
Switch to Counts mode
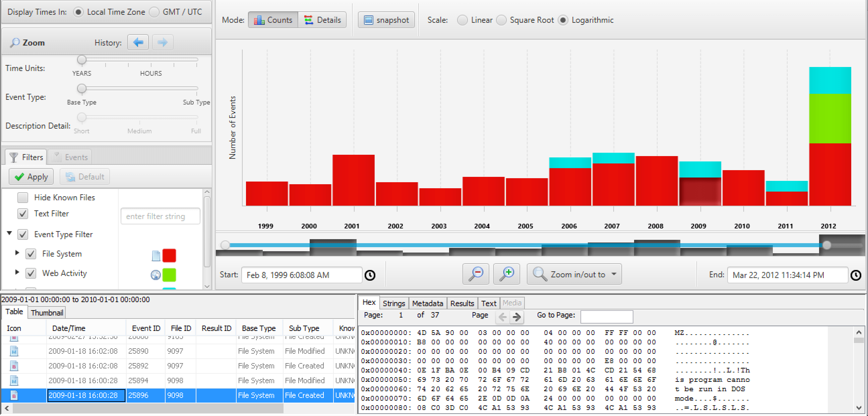pyautogui.click(x=273, y=20)
